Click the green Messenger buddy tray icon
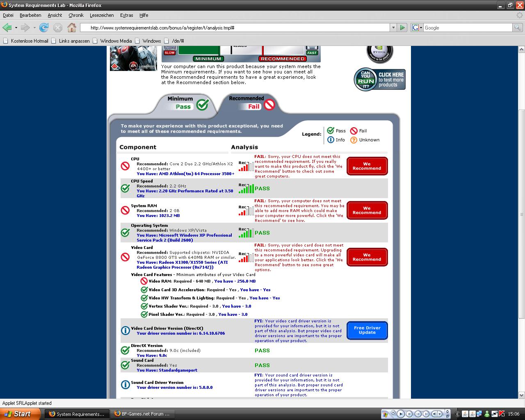 click(x=487, y=414)
